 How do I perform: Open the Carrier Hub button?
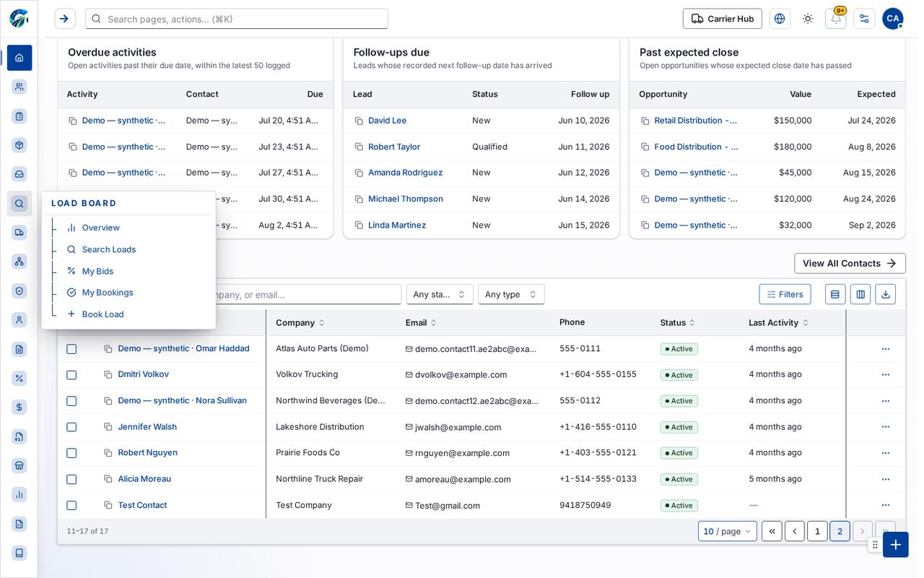[722, 19]
